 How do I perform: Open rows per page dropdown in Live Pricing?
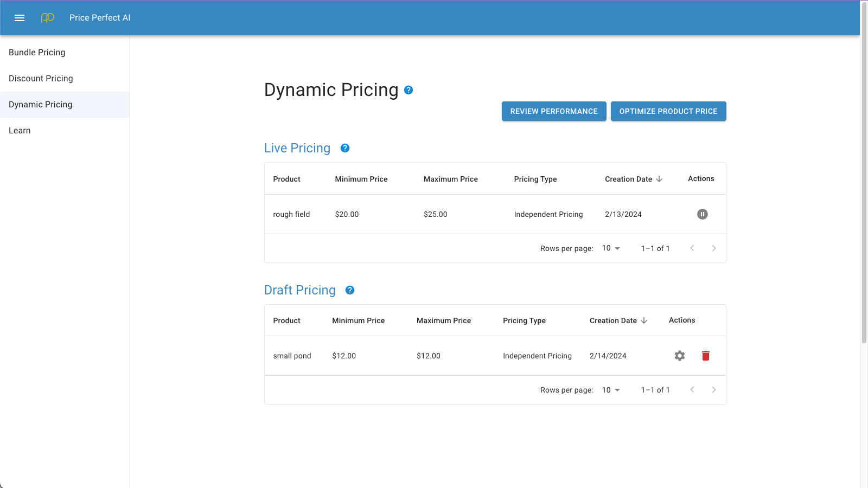(611, 248)
